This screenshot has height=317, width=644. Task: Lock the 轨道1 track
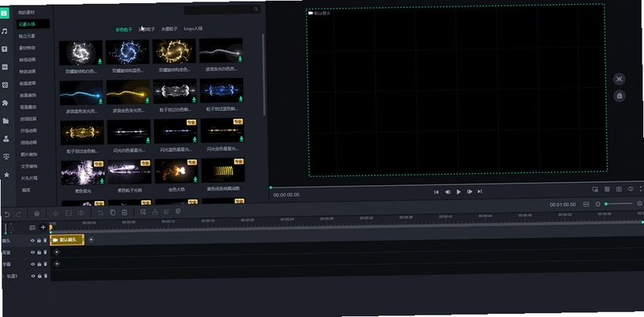pos(39,276)
